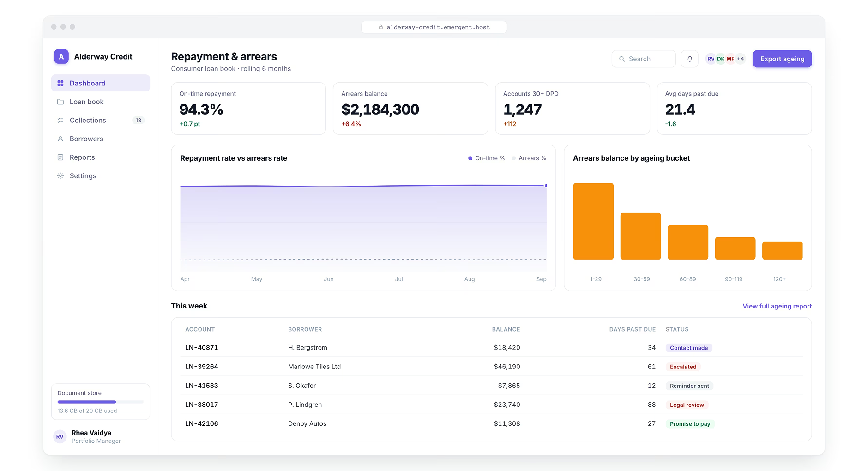Open the Avg days past due card

pos(734,109)
